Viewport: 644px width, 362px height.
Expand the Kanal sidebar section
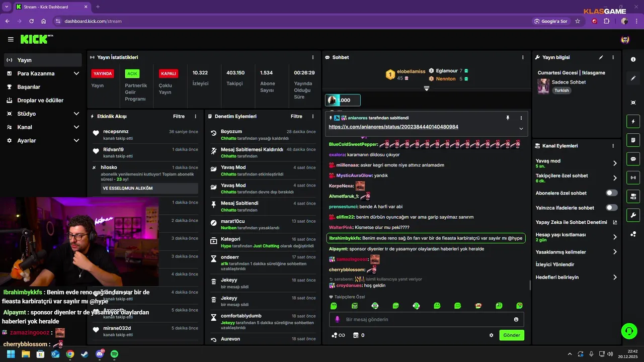[43, 127]
